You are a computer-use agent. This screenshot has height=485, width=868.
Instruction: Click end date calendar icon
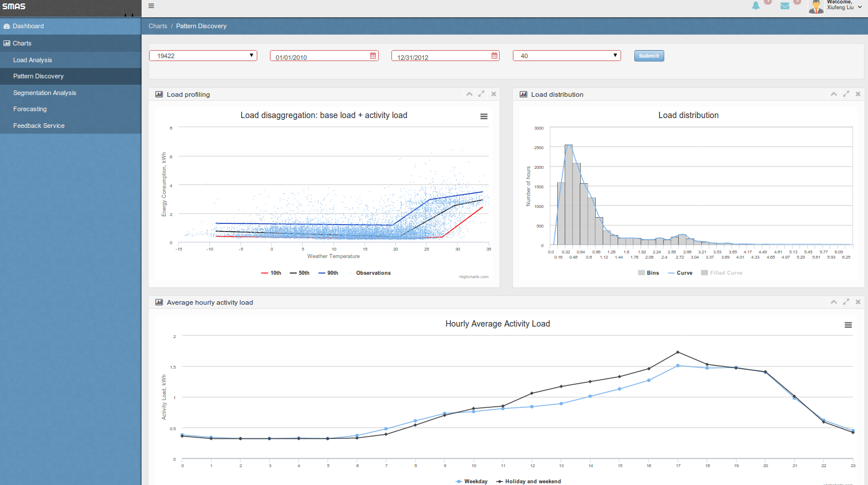coord(494,56)
